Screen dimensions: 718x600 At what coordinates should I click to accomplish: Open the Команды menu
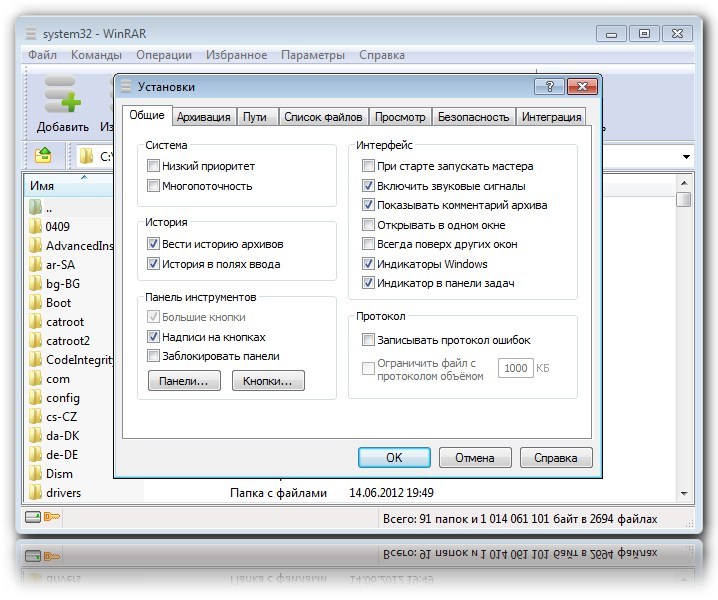[x=96, y=55]
